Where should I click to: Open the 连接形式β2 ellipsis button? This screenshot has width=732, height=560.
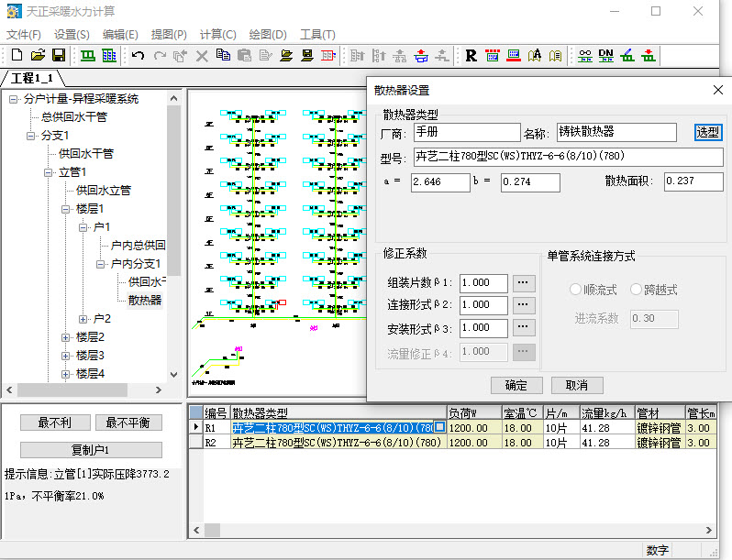pyautogui.click(x=524, y=305)
